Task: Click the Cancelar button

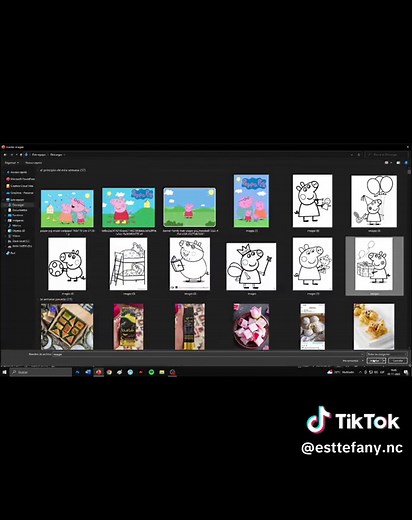Action: pyautogui.click(x=398, y=361)
